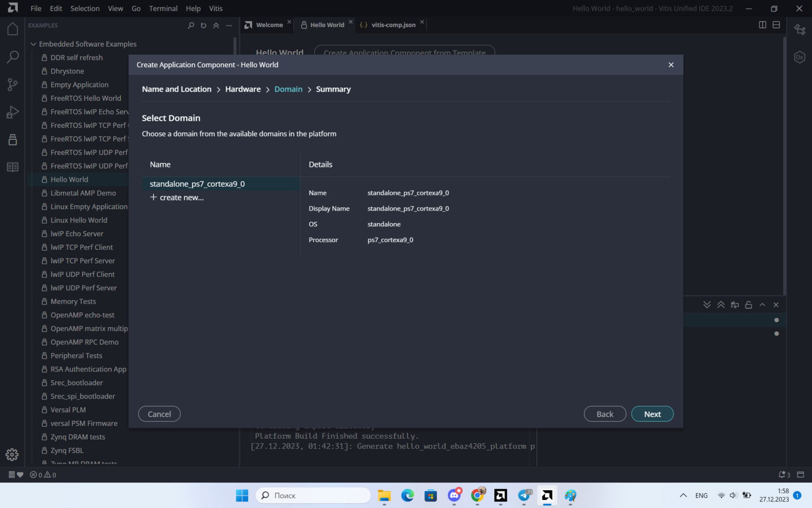Open the Vitis menu

(215, 8)
